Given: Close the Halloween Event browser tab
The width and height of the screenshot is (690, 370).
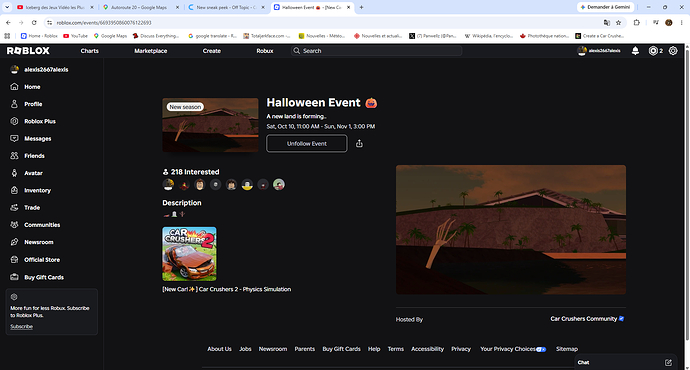Looking at the screenshot, I should [x=348, y=7].
